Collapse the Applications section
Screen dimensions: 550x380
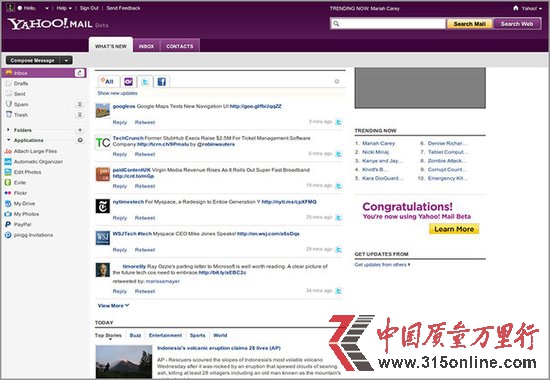(8, 140)
